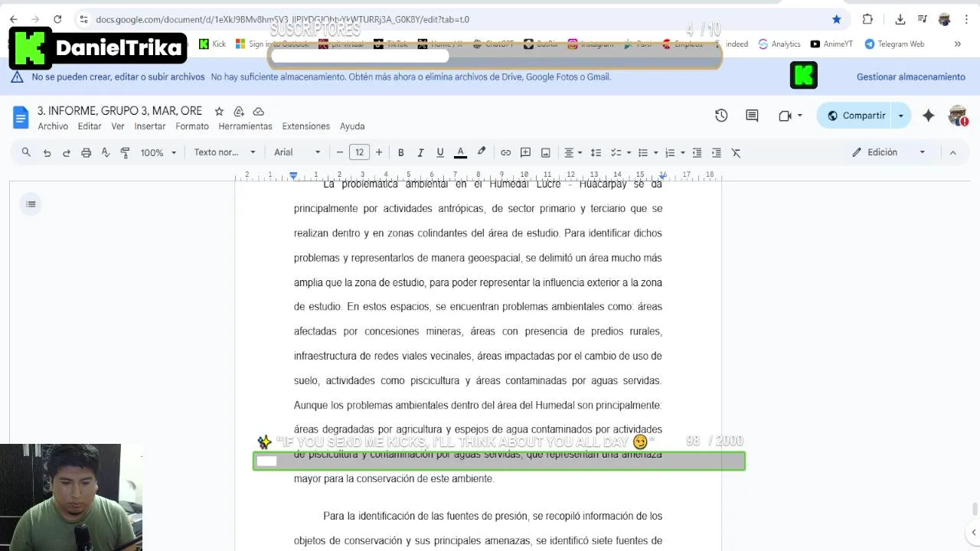Open the Formato menu

tap(192, 126)
